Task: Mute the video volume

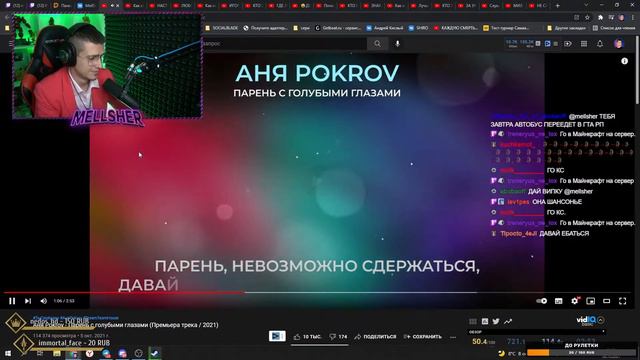Action: (44, 301)
